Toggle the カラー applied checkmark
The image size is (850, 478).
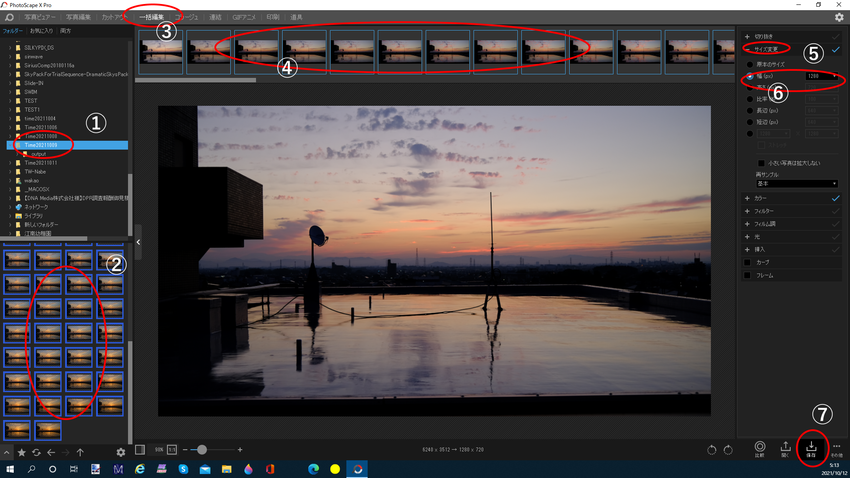(x=835, y=198)
